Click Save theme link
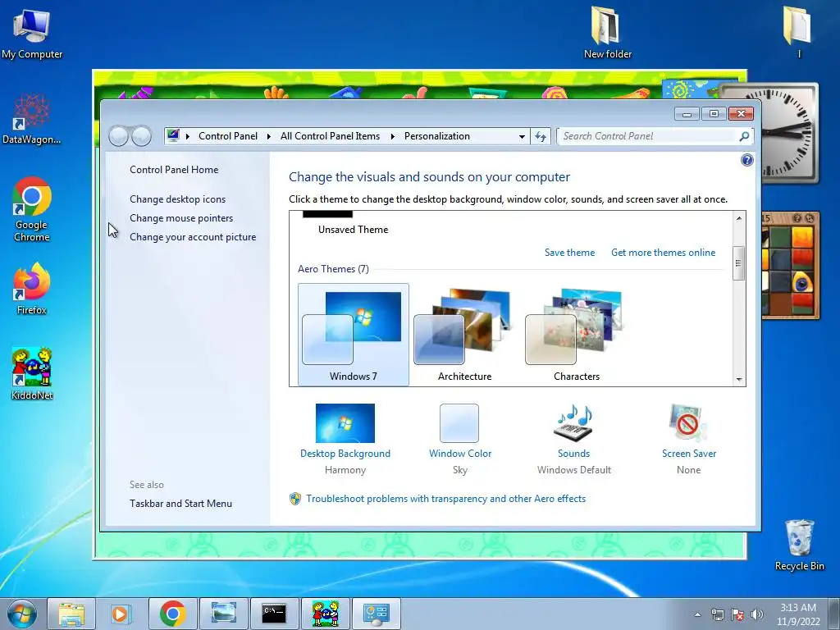 coord(569,253)
